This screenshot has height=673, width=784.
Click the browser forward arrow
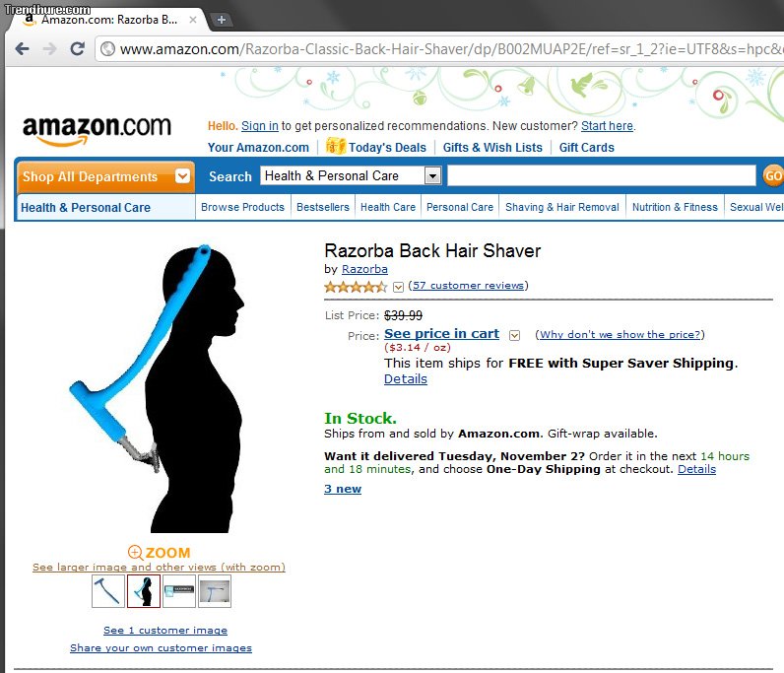click(49, 48)
